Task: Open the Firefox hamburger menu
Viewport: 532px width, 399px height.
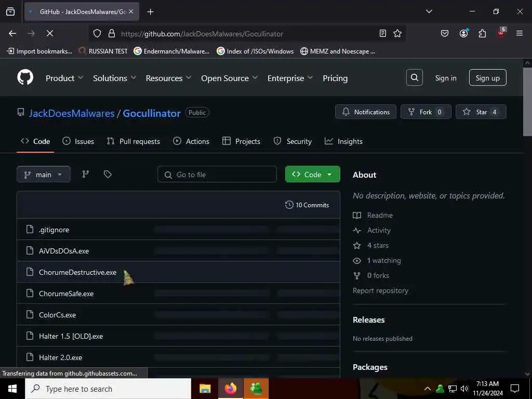Action: click(519, 33)
